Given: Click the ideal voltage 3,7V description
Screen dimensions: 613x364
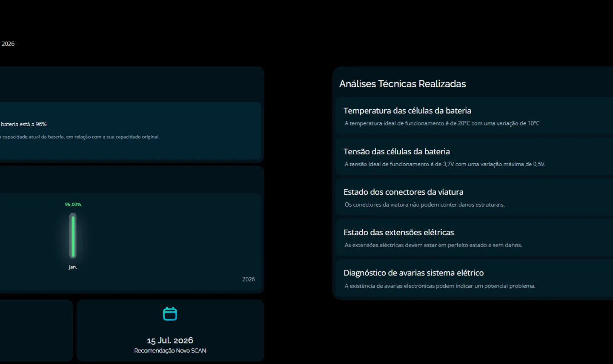Looking at the screenshot, I should pos(445,164).
